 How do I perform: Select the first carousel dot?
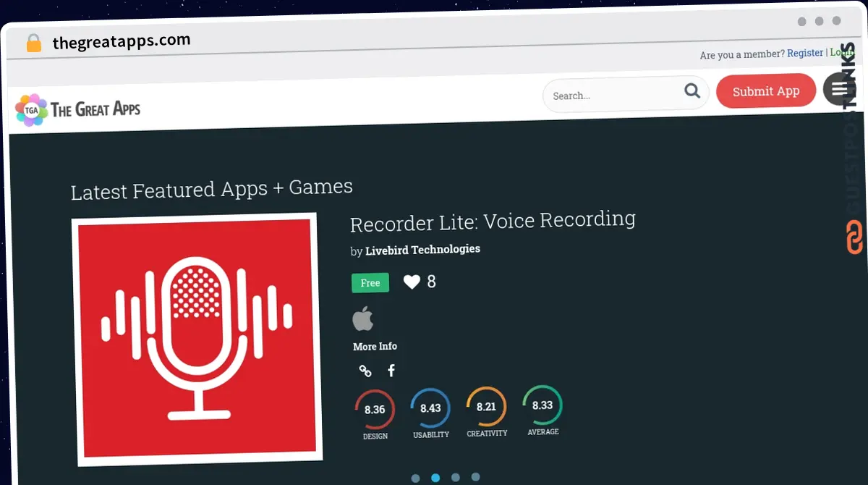[x=415, y=478]
